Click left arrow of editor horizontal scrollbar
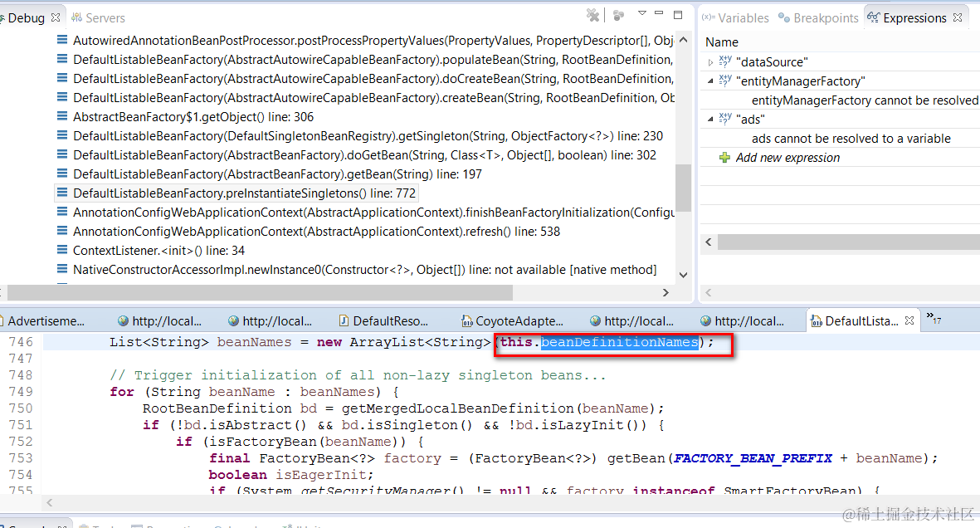 pyautogui.click(x=50, y=502)
